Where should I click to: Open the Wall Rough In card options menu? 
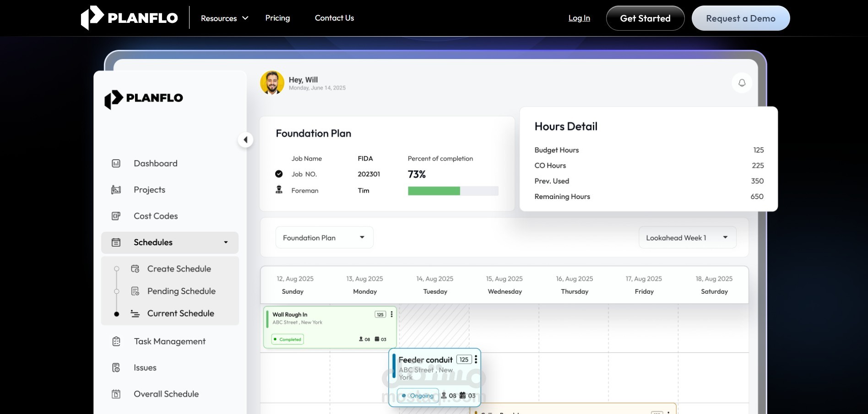coord(391,314)
